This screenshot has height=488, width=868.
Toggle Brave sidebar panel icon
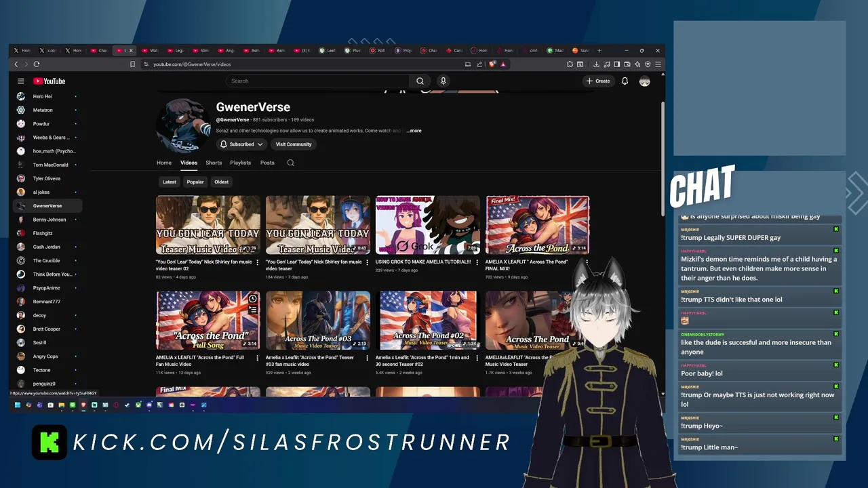point(616,64)
